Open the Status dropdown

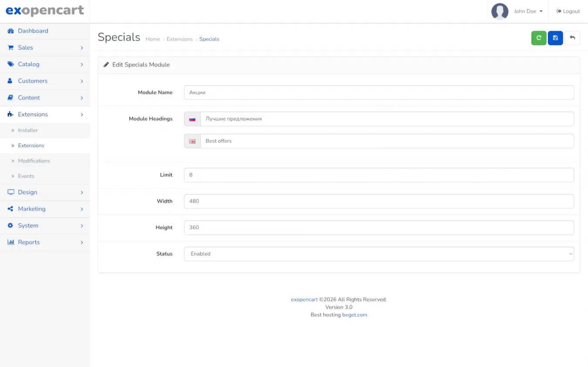(378, 254)
